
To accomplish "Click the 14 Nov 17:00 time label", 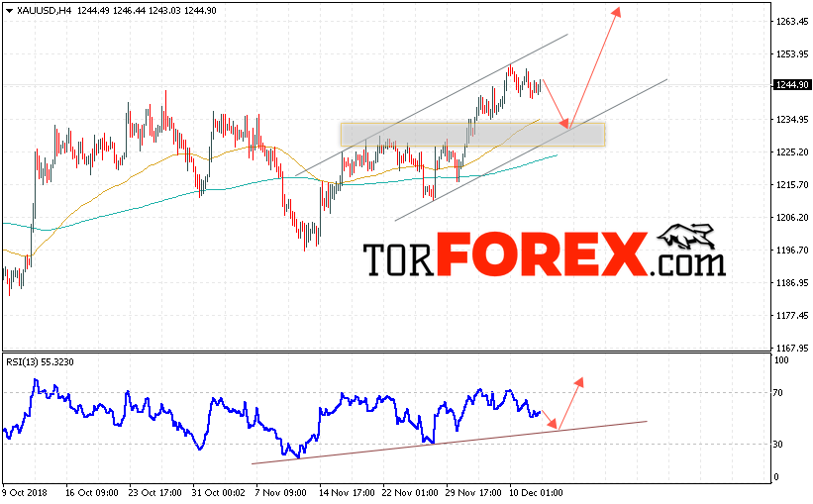I will click(x=347, y=492).
